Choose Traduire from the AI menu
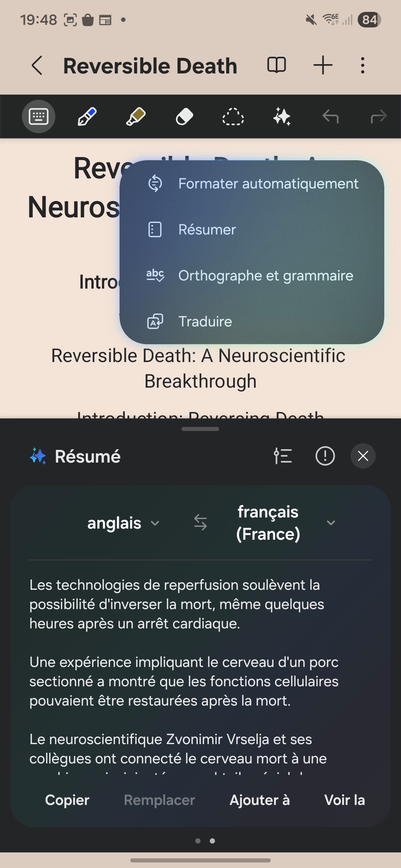This screenshot has height=868, width=401. click(x=205, y=322)
